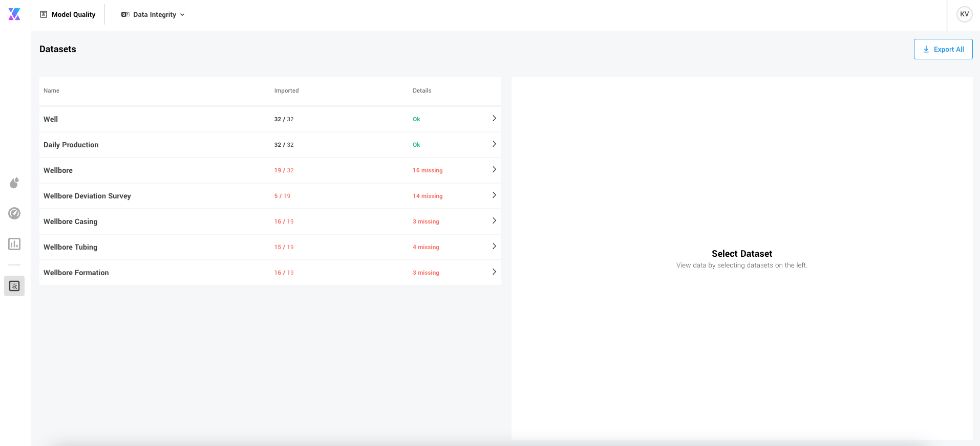This screenshot has height=446, width=980.
Task: Select the Wellbore Deviation Survey name
Action: coord(87,196)
